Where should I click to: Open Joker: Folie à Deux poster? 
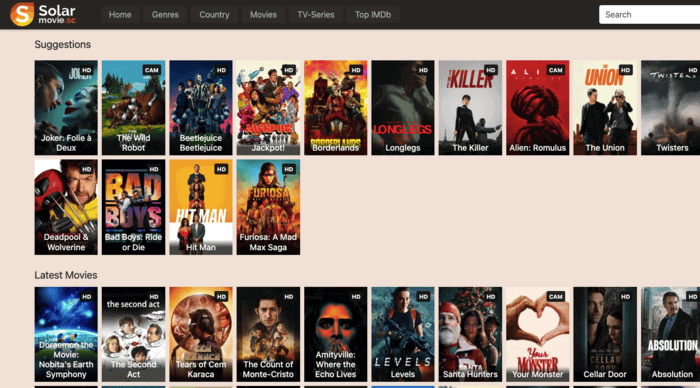pos(66,108)
